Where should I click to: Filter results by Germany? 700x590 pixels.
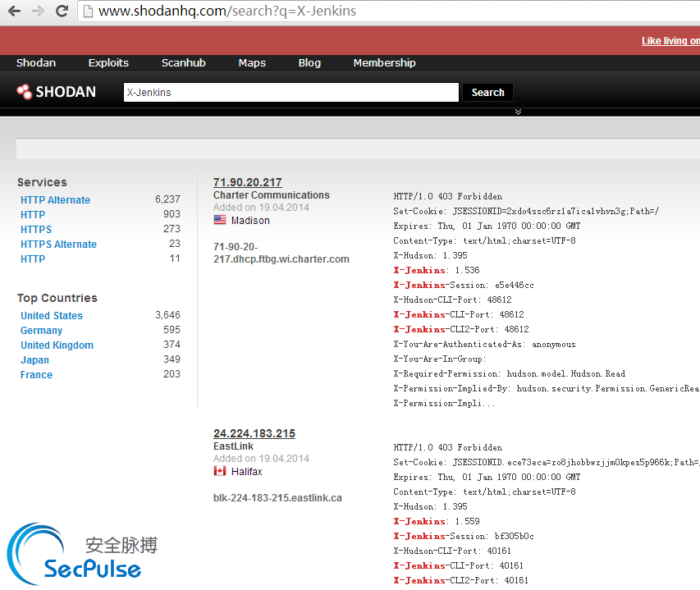[41, 330]
